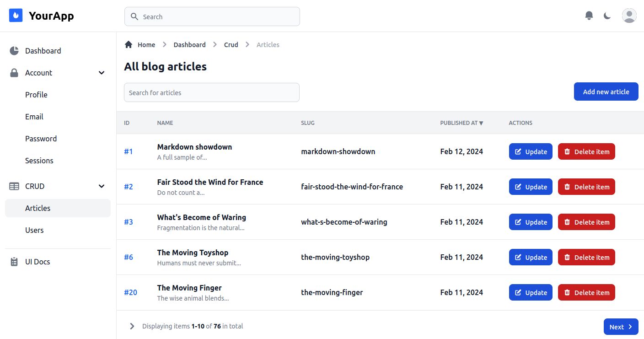Delete The Moving Toyshop article

tap(586, 257)
